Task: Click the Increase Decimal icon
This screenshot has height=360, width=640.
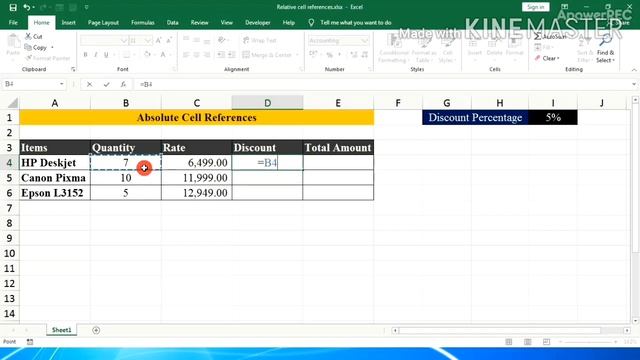Action: coord(354,55)
